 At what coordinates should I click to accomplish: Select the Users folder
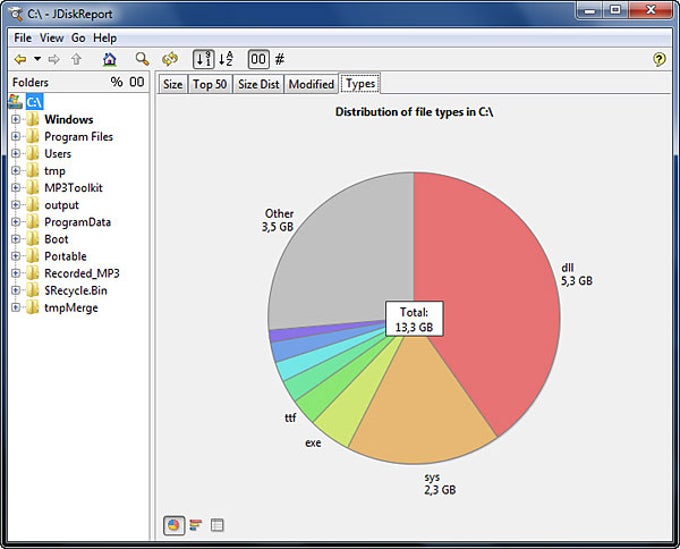pyautogui.click(x=58, y=154)
